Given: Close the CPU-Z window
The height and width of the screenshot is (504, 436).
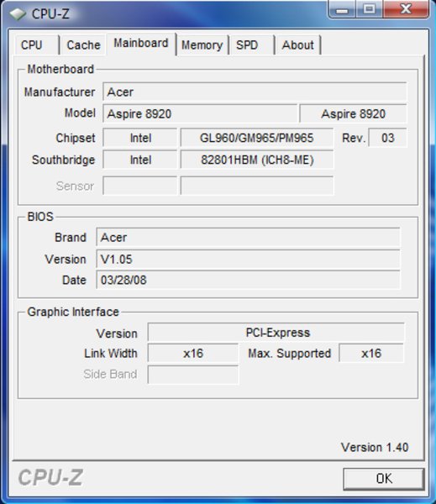Looking at the screenshot, I should (x=406, y=9).
